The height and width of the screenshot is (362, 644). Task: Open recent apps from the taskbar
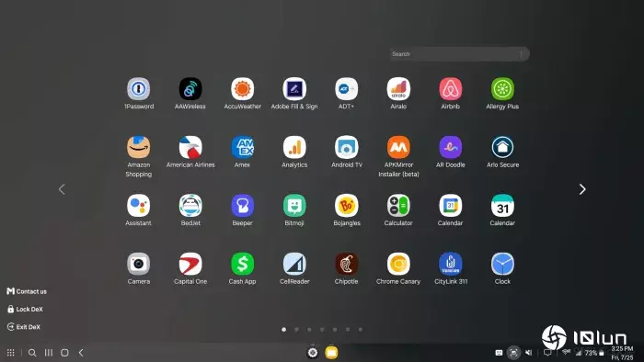tap(49, 353)
